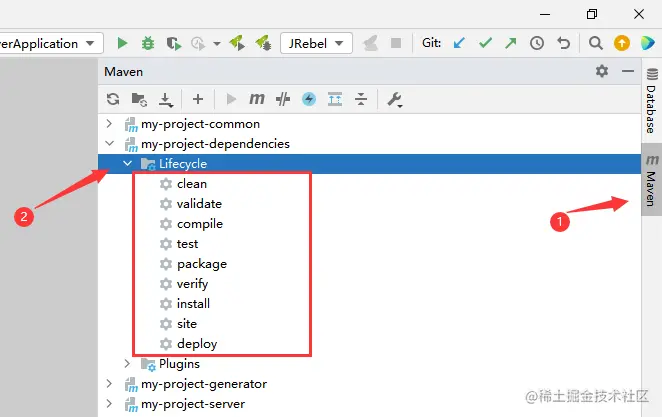The image size is (662, 417).
Task: Stop the running process with the square icon
Action: point(396,43)
